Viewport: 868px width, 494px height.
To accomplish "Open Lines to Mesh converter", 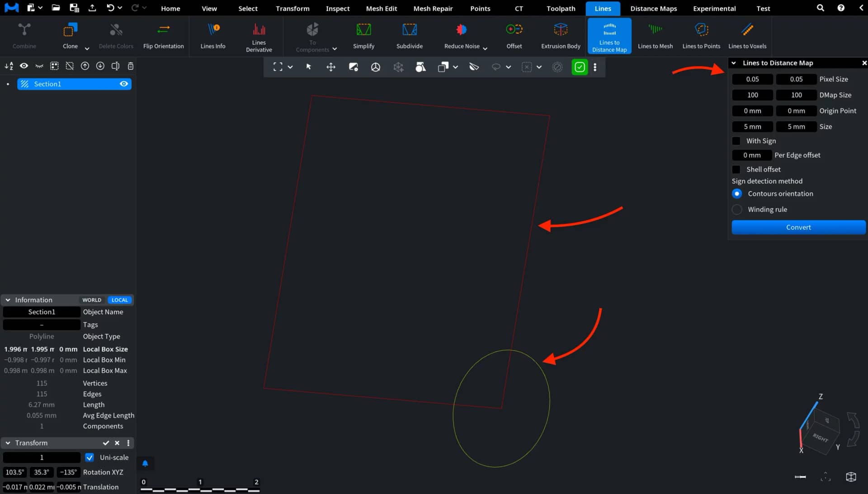I will [655, 36].
